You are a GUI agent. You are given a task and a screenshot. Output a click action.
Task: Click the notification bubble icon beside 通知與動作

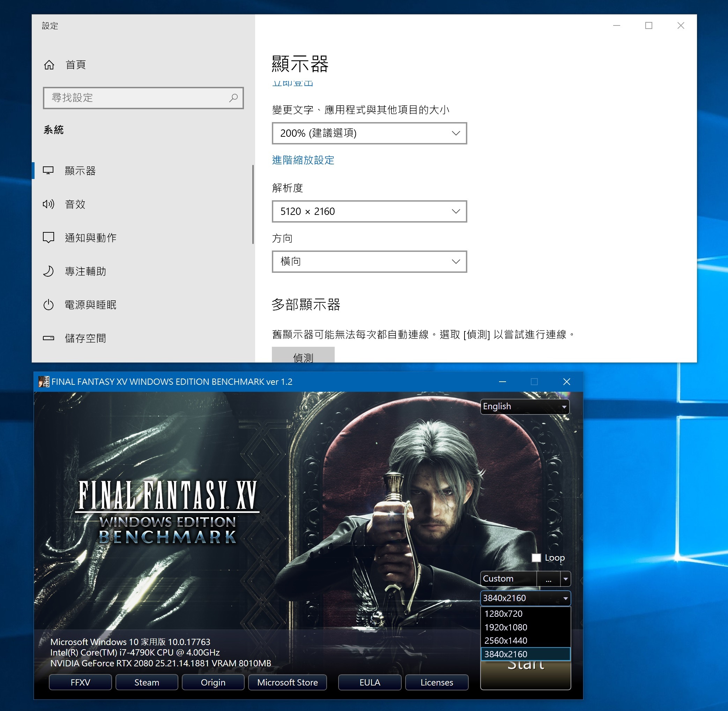click(48, 238)
